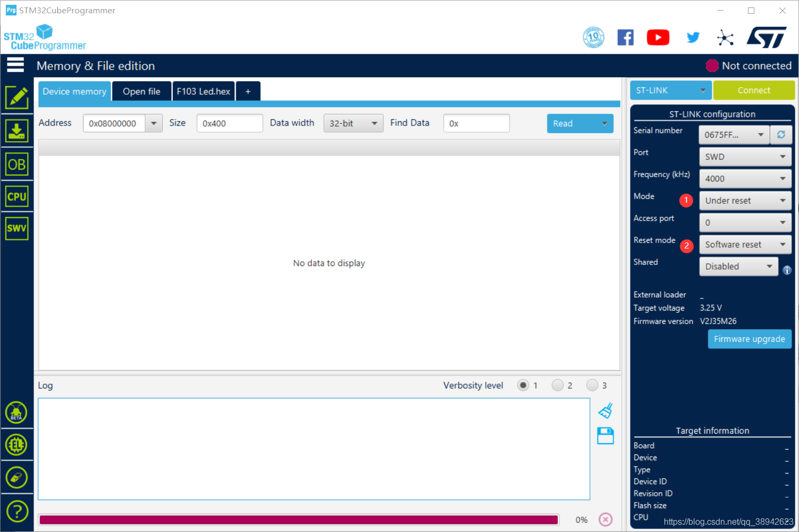Open the Port SWD dropdown
799x532 pixels.
(745, 157)
